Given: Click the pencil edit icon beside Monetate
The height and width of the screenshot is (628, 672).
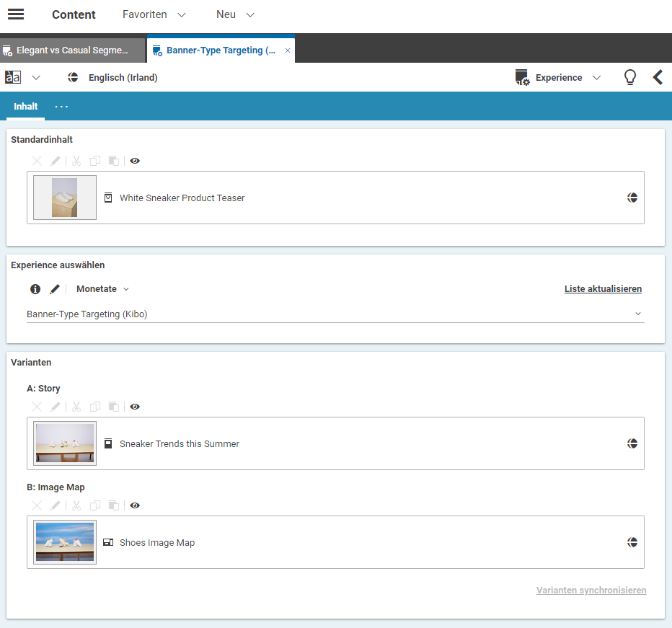Looking at the screenshot, I should point(55,289).
